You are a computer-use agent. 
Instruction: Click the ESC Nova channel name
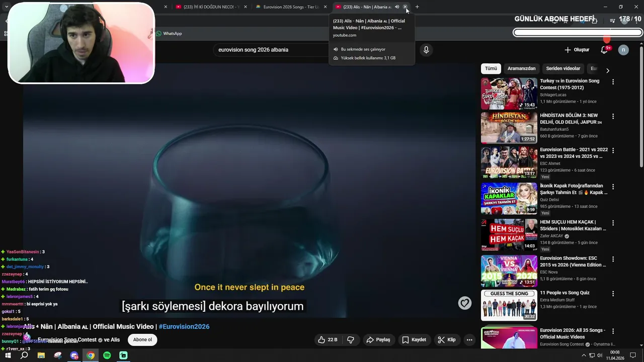click(549, 272)
